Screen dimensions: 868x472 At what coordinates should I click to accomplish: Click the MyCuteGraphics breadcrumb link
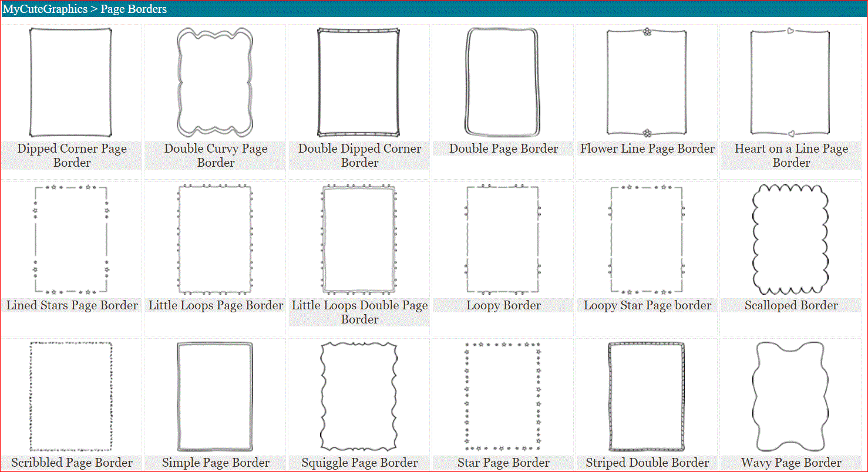[45, 9]
